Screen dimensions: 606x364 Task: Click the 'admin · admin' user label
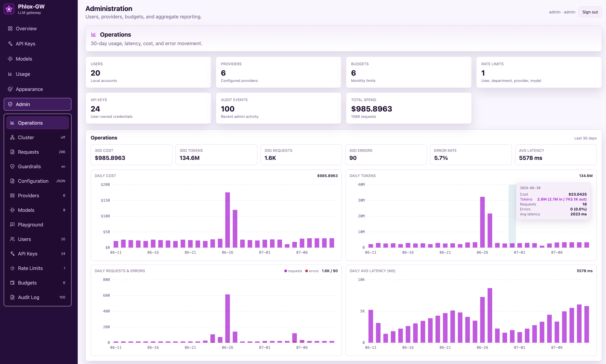[562, 12]
